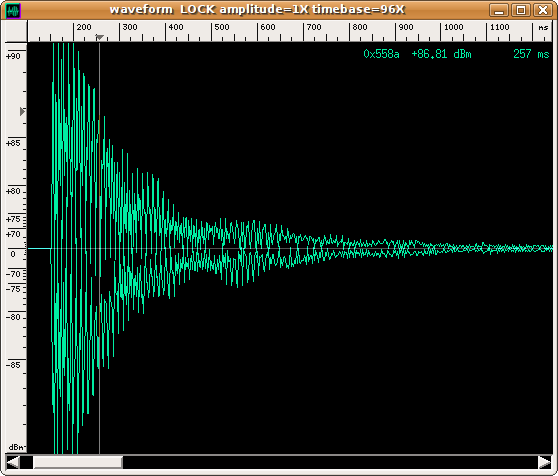Click the 0x558a sample value readout
558x476 pixels.
pyautogui.click(x=381, y=54)
